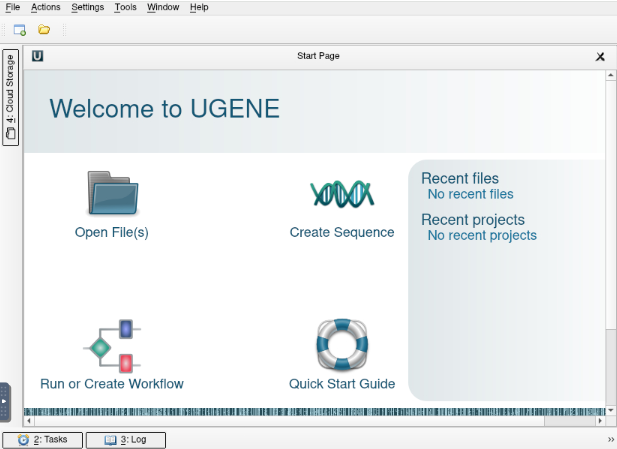Open the Settings menu

point(87,7)
